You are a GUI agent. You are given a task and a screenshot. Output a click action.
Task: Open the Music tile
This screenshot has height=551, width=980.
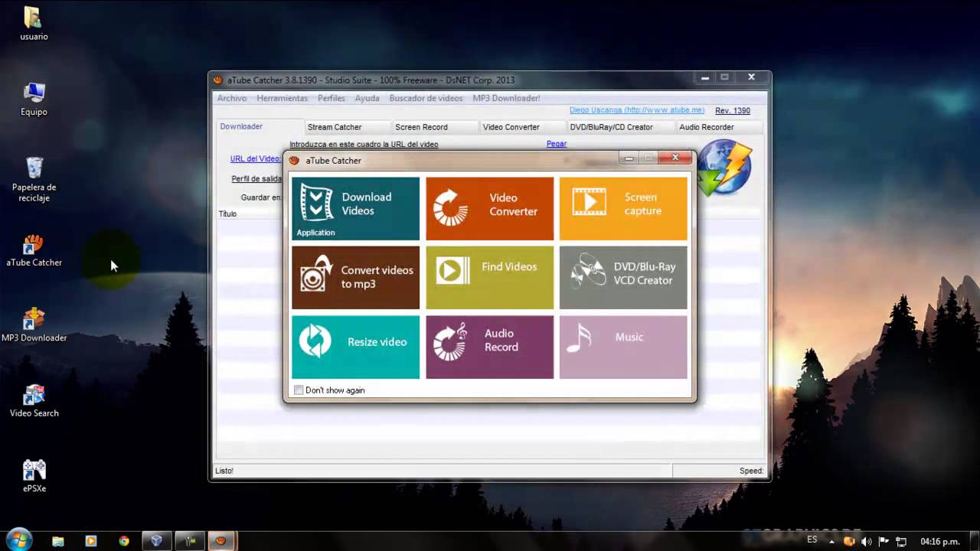[623, 347]
